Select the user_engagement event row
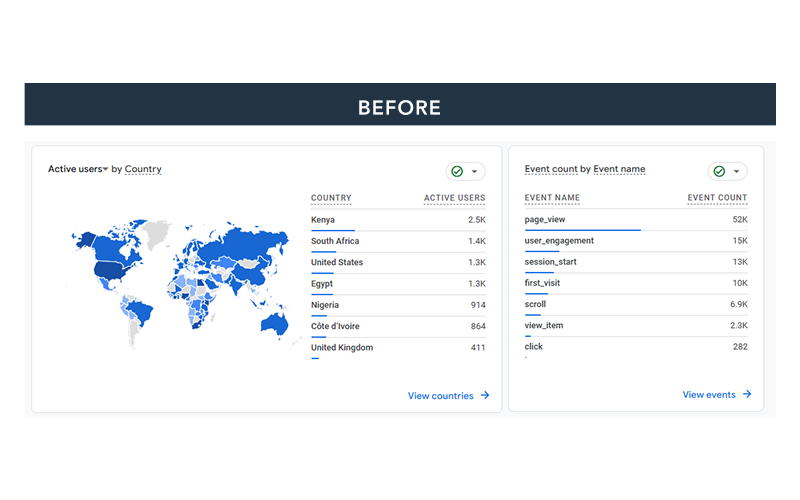 tap(636, 241)
